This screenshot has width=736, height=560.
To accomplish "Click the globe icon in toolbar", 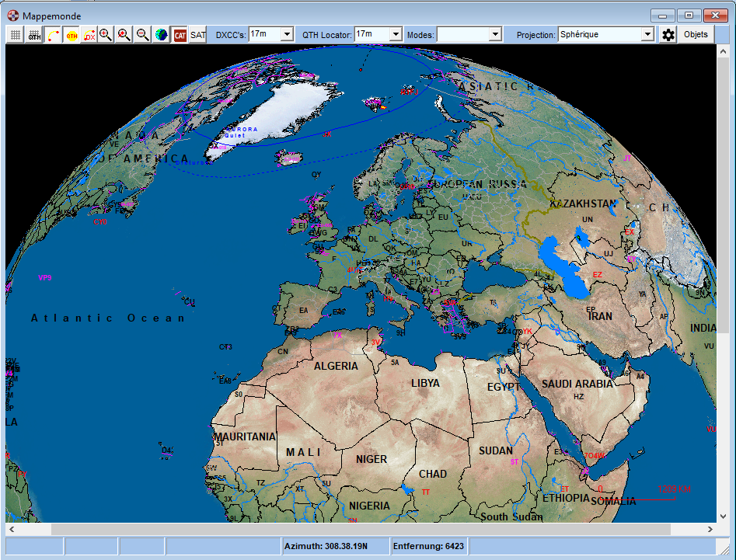I will (x=161, y=35).
